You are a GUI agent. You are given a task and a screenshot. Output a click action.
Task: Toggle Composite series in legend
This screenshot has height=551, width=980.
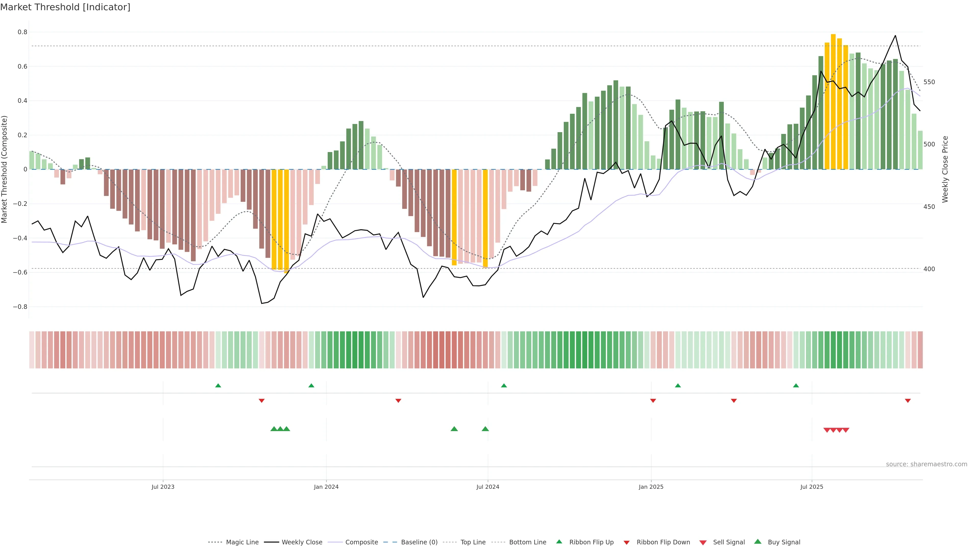pyautogui.click(x=361, y=542)
